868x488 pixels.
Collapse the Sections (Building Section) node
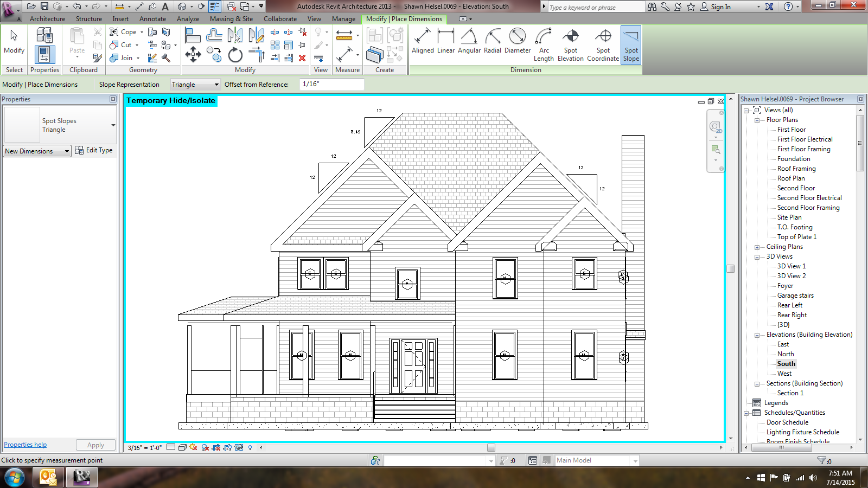pyautogui.click(x=757, y=384)
